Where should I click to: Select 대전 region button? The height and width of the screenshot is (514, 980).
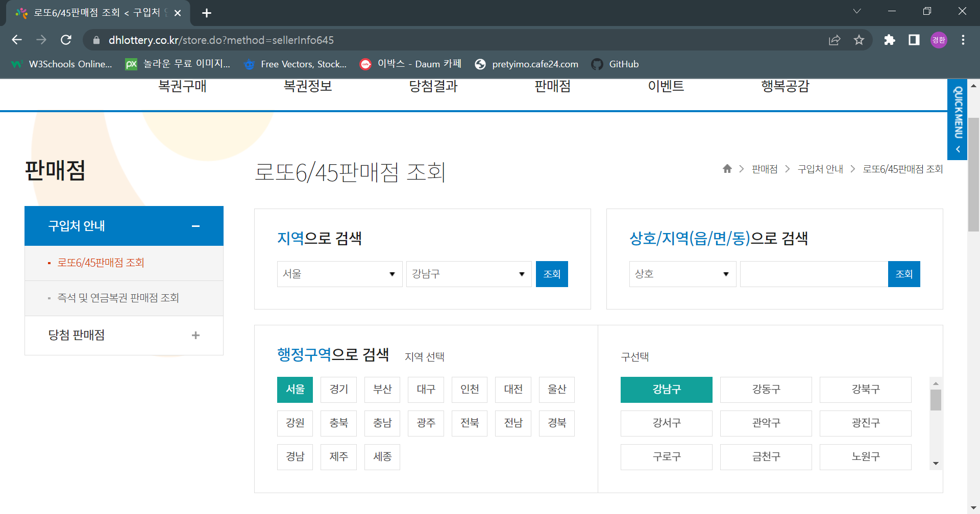tap(513, 390)
